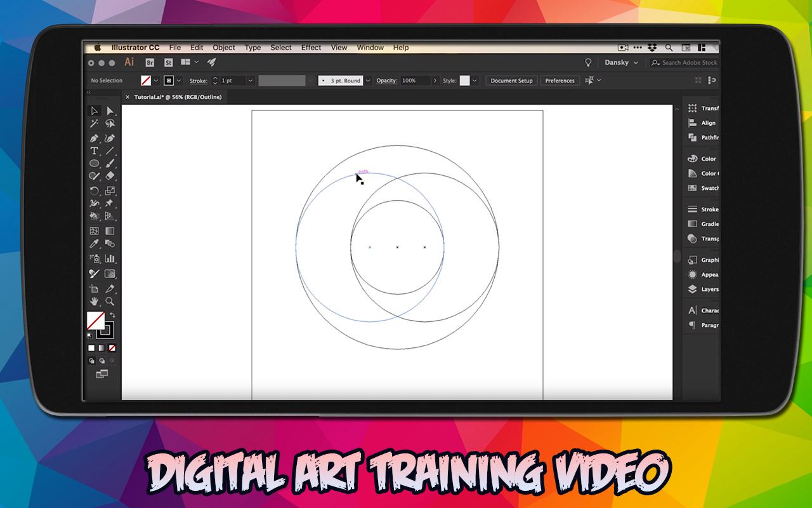This screenshot has width=812, height=508.
Task: Select the Selection tool arrow
Action: click(95, 111)
